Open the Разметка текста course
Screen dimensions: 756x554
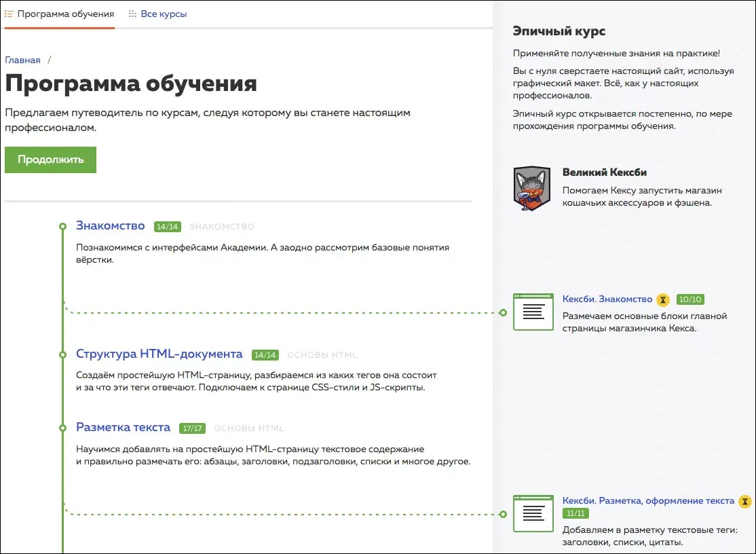(123, 427)
